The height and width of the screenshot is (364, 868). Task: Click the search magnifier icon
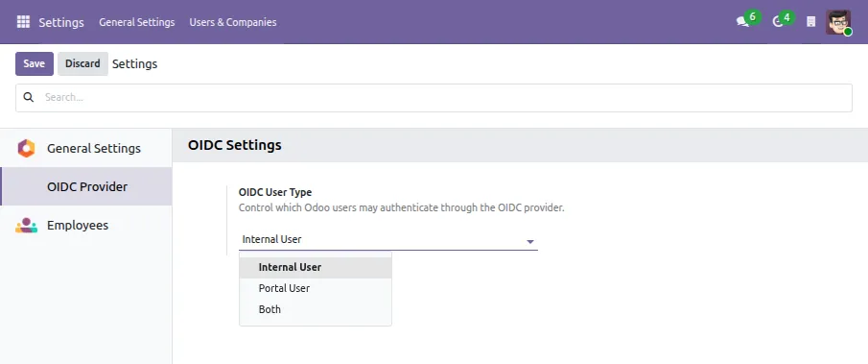28,98
